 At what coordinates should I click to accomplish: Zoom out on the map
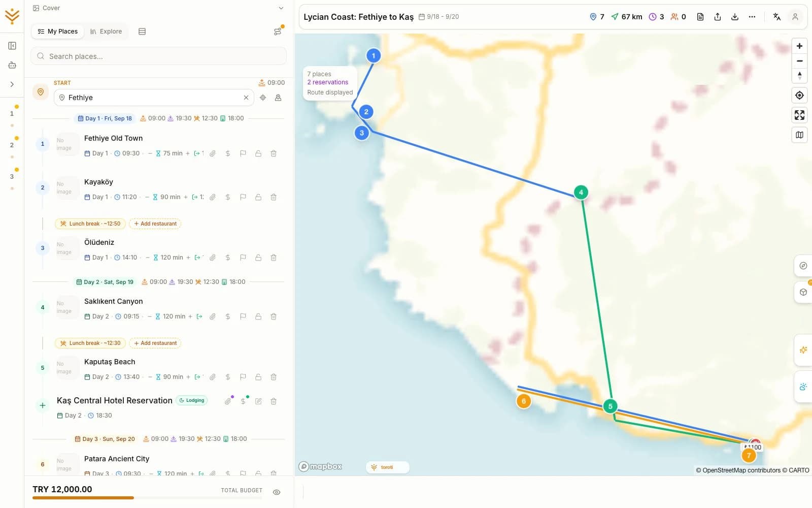tap(799, 61)
